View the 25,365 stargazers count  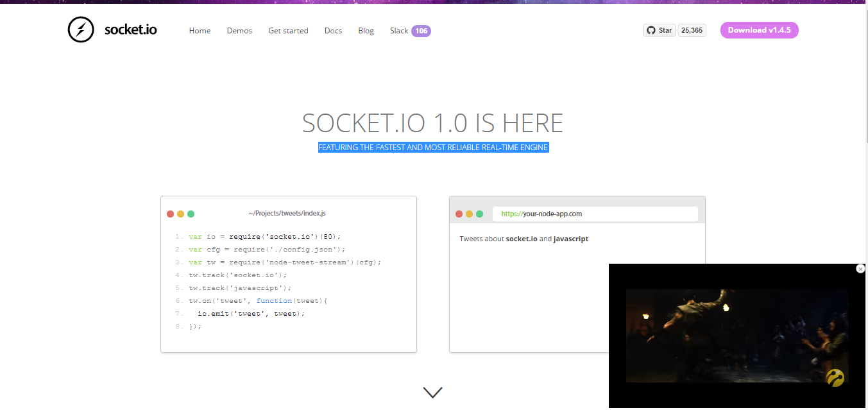point(692,30)
